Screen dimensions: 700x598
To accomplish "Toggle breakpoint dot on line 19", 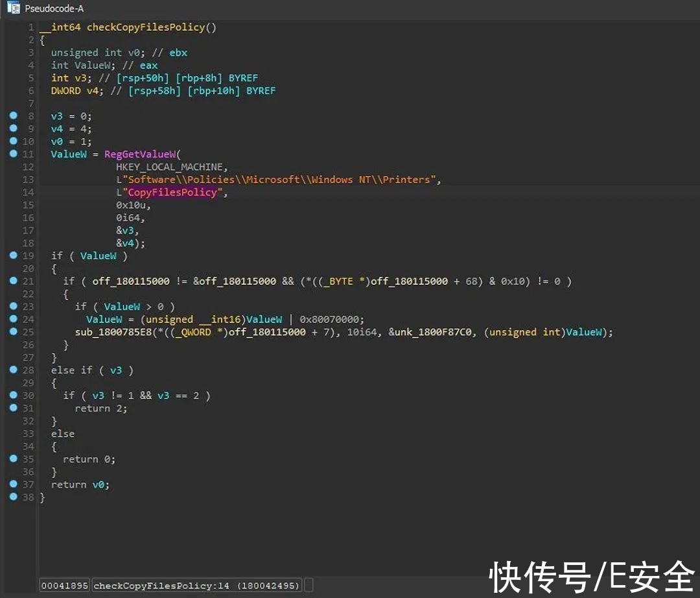I will 14,256.
